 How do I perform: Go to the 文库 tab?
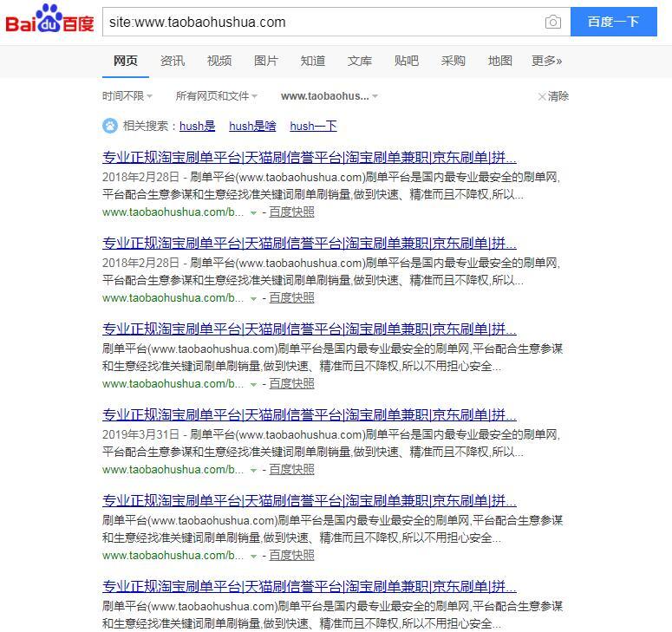359,61
